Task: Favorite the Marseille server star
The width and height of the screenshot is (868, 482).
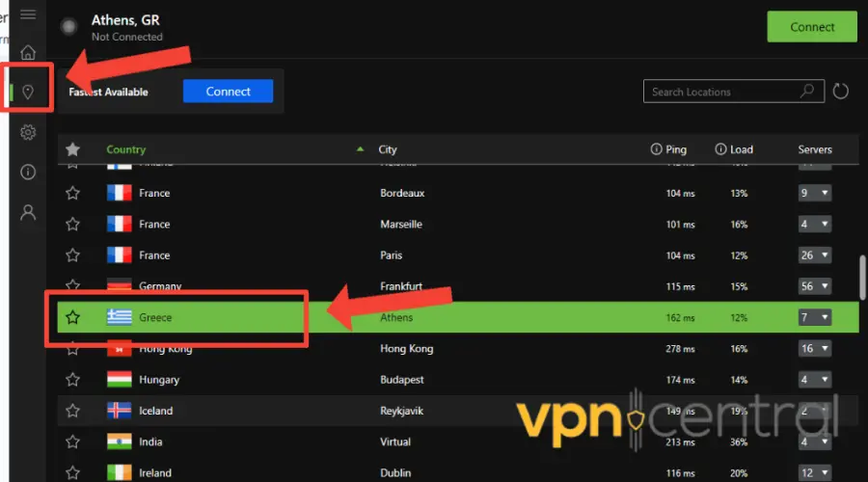Action: pyautogui.click(x=72, y=224)
